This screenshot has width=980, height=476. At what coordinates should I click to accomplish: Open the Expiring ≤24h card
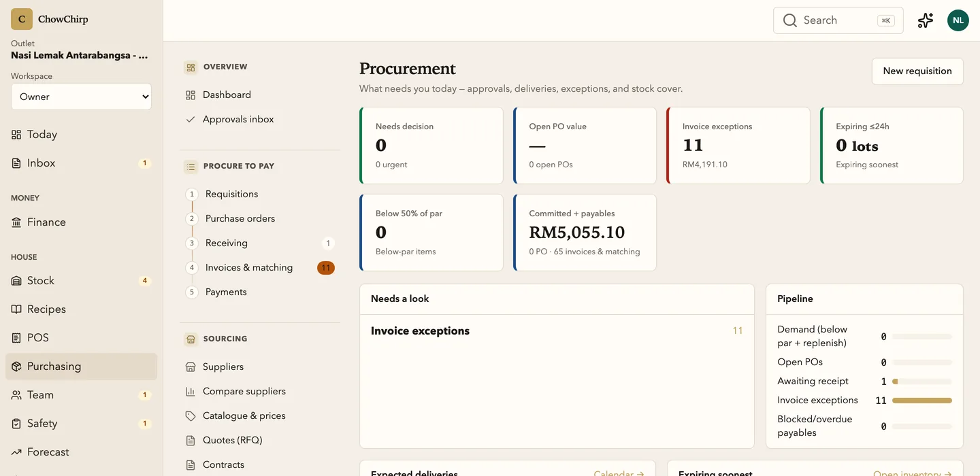[x=892, y=146]
